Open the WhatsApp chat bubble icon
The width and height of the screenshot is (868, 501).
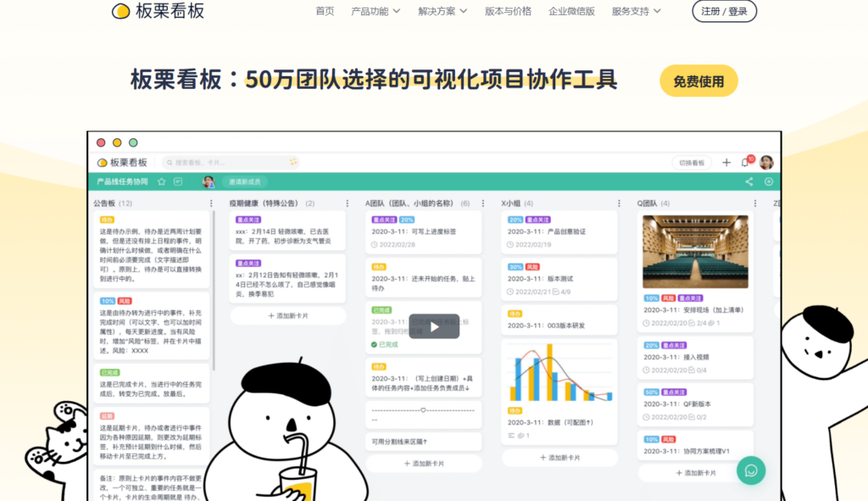(x=751, y=470)
